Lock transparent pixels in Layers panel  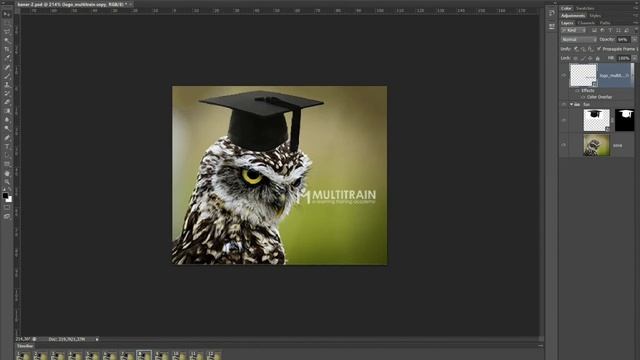tap(576, 58)
